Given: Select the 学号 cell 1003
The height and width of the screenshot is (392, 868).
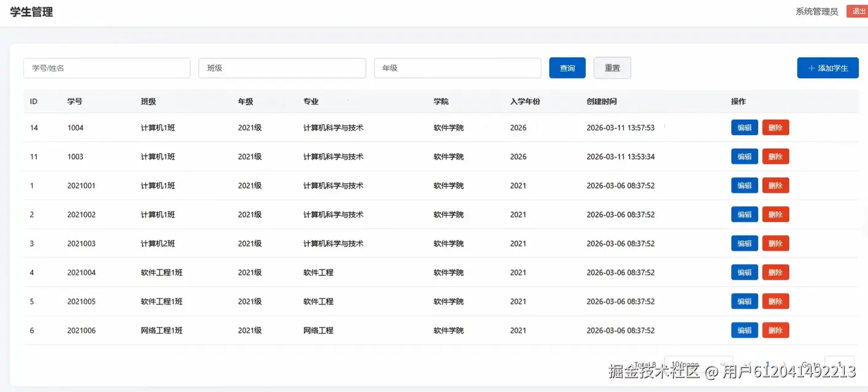Looking at the screenshot, I should coord(76,157).
